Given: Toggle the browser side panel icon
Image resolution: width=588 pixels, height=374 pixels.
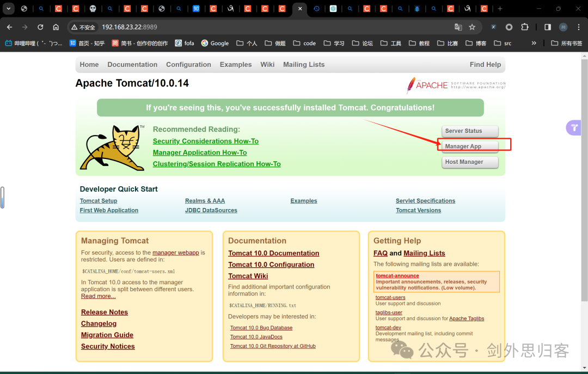Looking at the screenshot, I should coord(548,27).
